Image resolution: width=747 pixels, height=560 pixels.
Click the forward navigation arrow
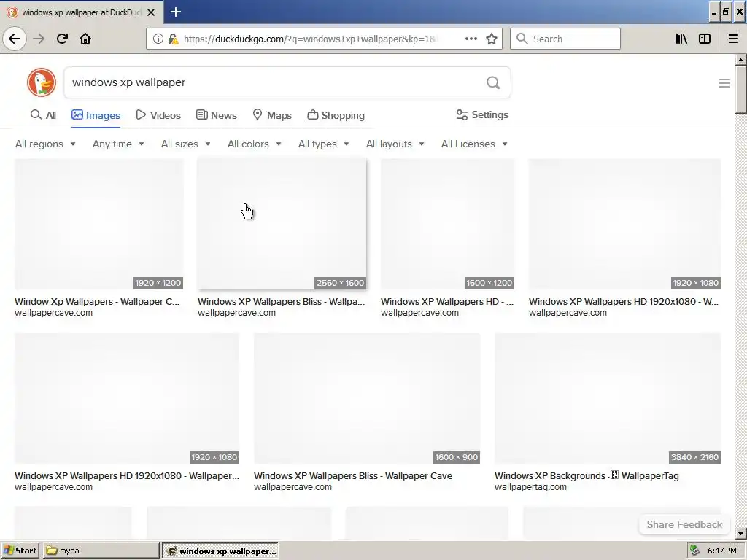click(x=39, y=39)
